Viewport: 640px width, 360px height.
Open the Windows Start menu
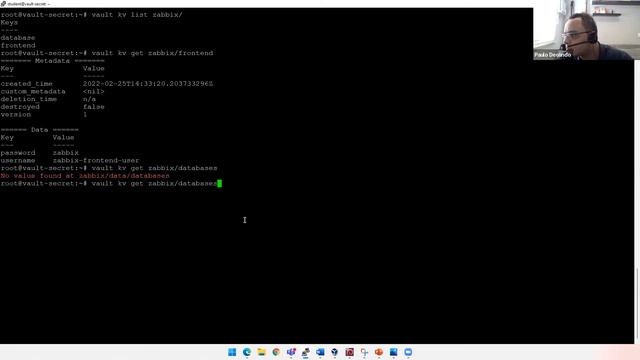click(232, 352)
